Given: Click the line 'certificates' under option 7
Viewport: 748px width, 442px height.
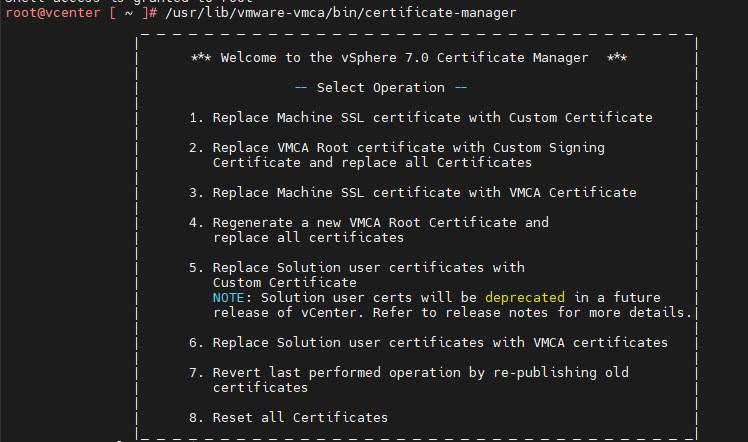Looking at the screenshot, I should point(260,388).
